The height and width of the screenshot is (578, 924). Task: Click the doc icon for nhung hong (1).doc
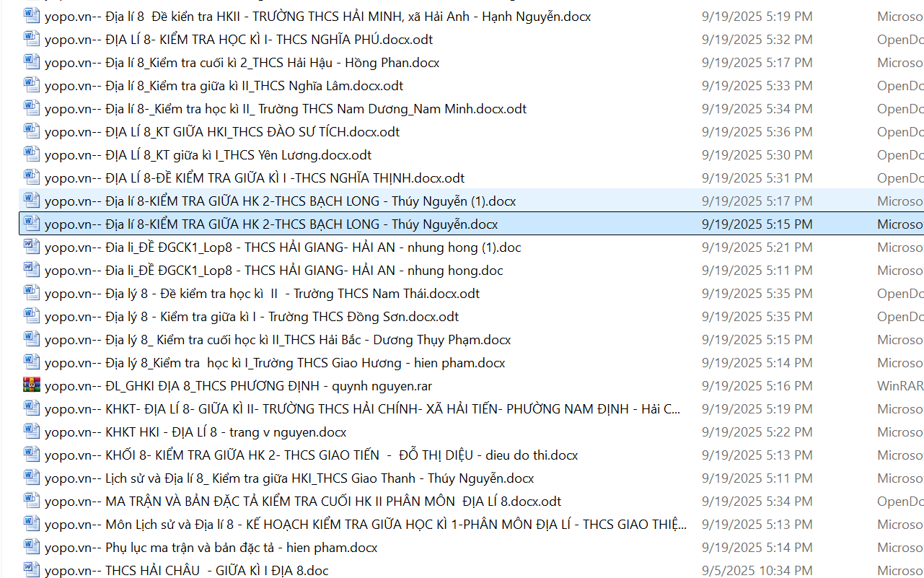click(31, 247)
